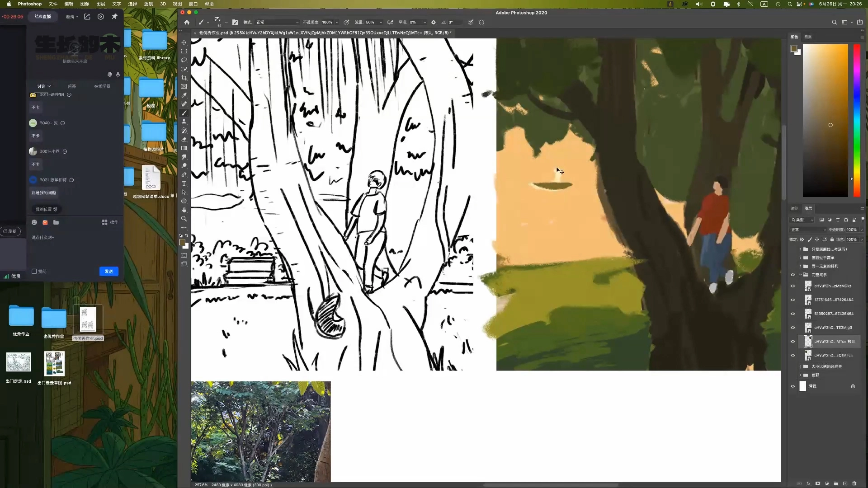Select the Move tool
The height and width of the screenshot is (488, 868).
184,42
